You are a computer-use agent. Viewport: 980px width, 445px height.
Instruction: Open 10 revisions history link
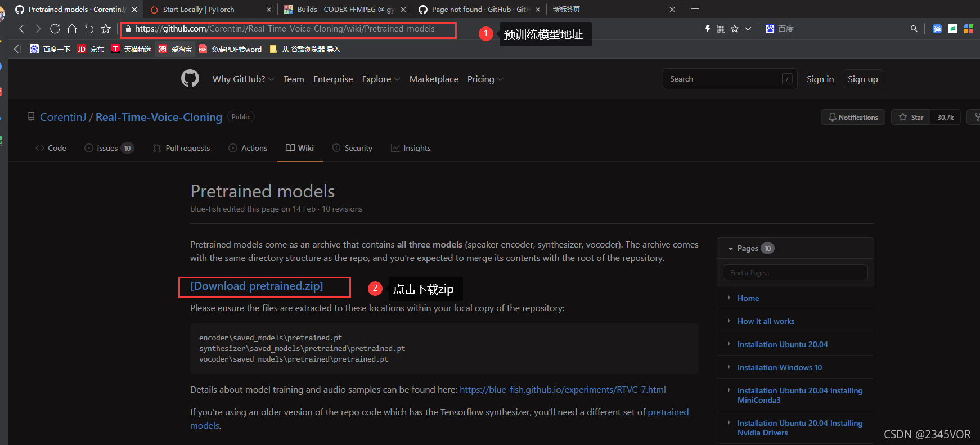pyautogui.click(x=342, y=209)
